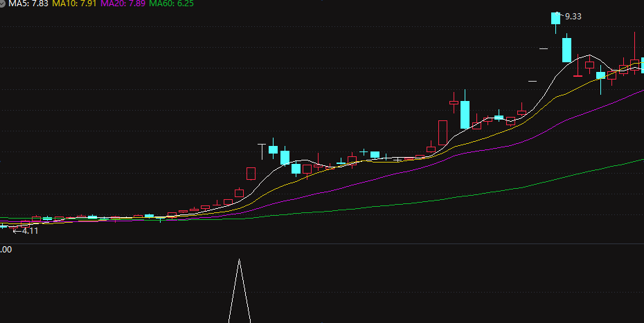Viewport: 644px width, 323px height.
Task: Select the yellow MA10: 7.91 label
Action: tap(74, 3)
